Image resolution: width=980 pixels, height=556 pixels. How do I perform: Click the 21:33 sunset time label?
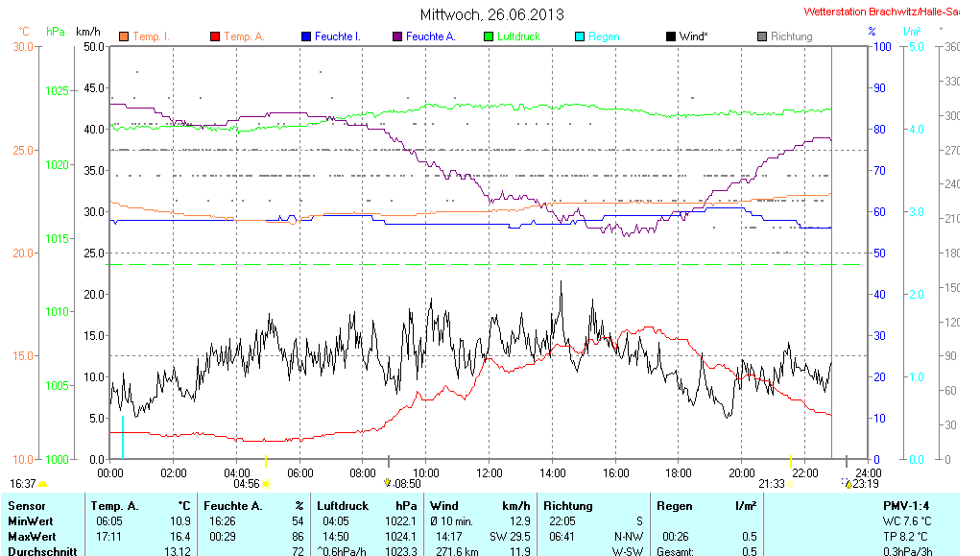[x=771, y=484]
